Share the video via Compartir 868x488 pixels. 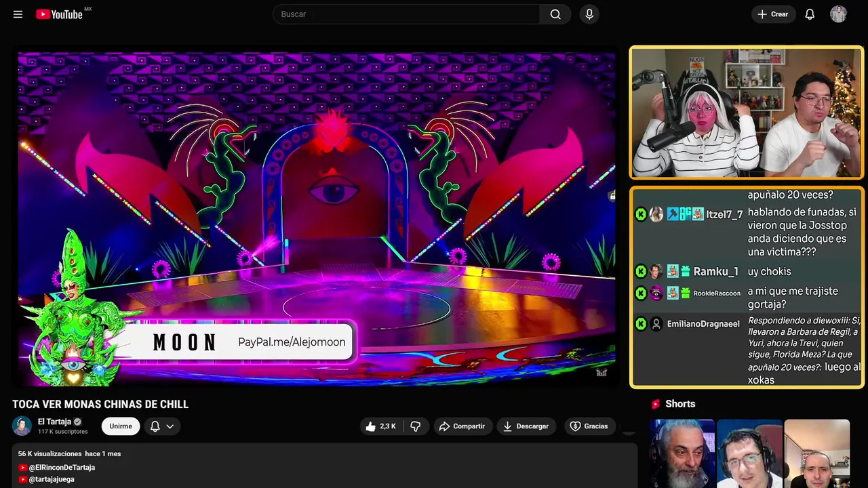[x=462, y=426]
